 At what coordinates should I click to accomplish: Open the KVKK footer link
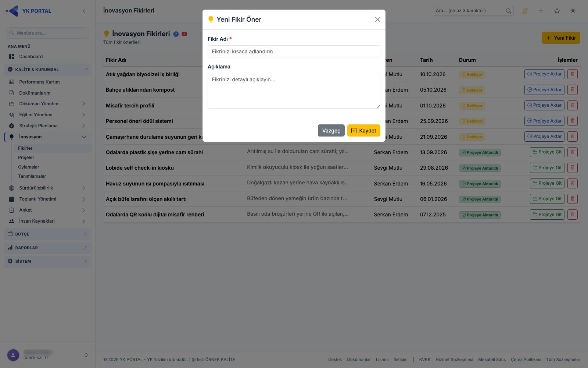[425, 360]
